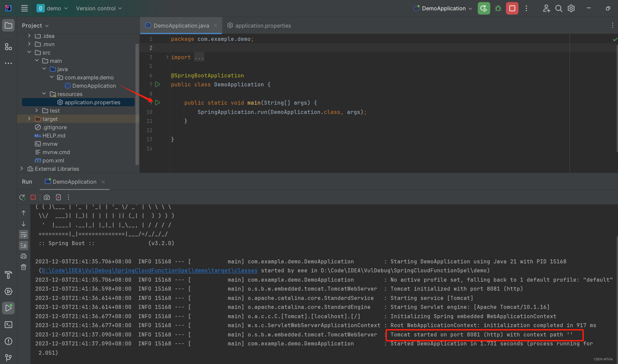Open the Git tool window

(x=8, y=358)
